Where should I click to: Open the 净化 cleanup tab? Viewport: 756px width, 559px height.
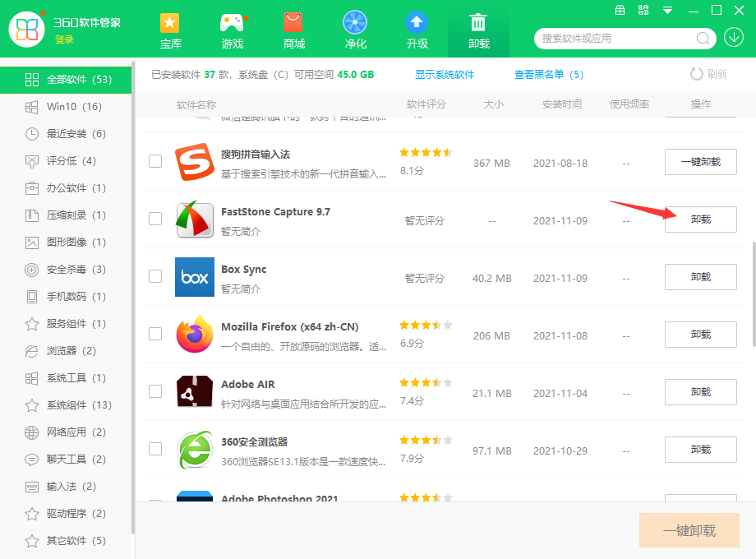[x=355, y=31]
